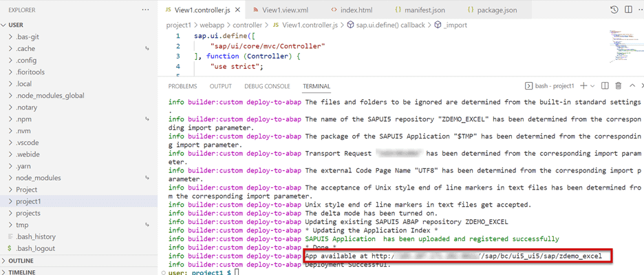Open Explorer more actions ellipsis menu
Screen dimensions: 644x275
[145, 10]
